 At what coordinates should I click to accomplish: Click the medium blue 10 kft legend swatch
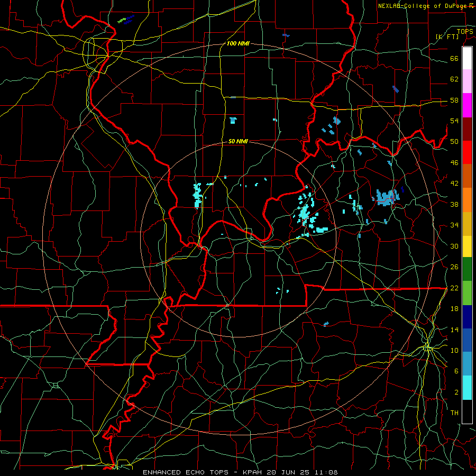467,340
